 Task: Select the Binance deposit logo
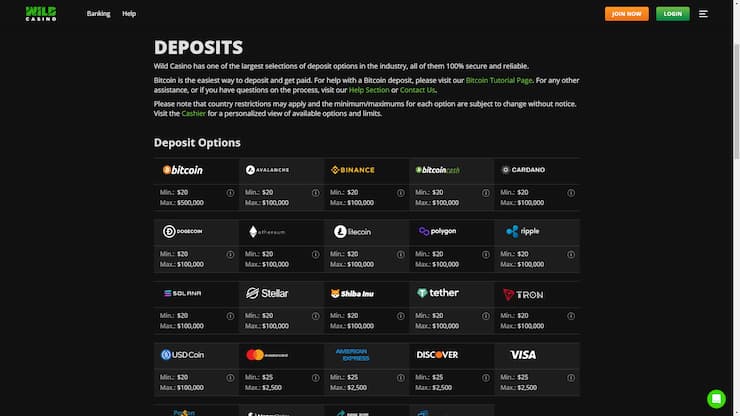(x=353, y=170)
